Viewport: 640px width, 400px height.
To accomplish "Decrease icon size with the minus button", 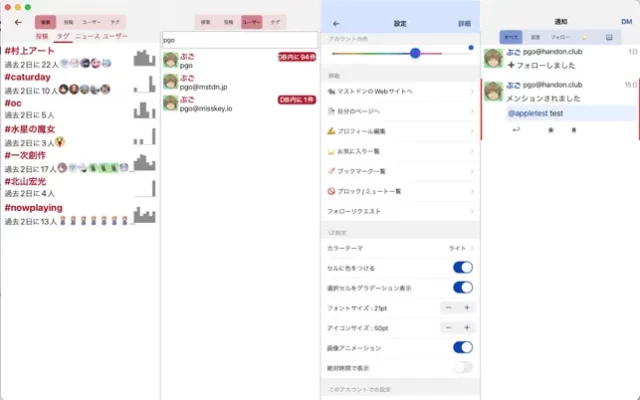I will [448, 327].
